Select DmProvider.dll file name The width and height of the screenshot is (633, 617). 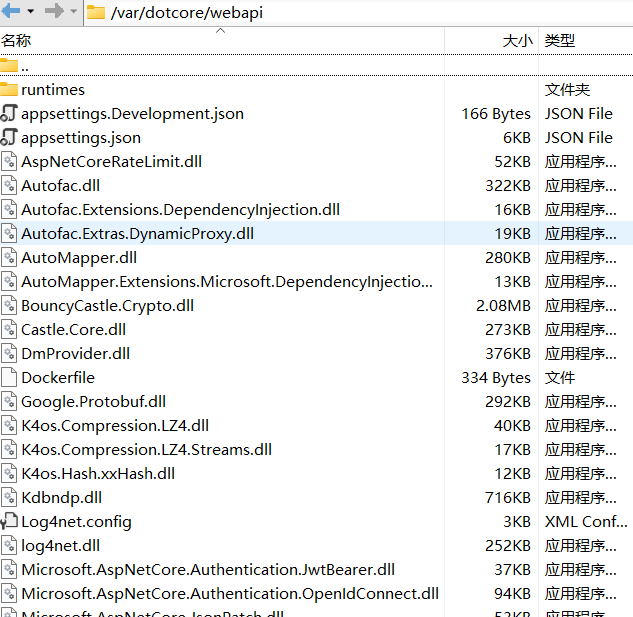click(x=75, y=354)
